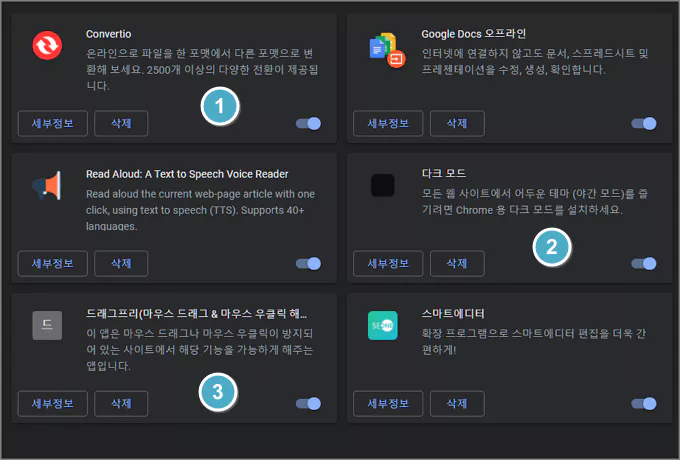Turn off Google Docs 오프라인 toggle
Screen dimensions: 680x460
[x=644, y=124]
